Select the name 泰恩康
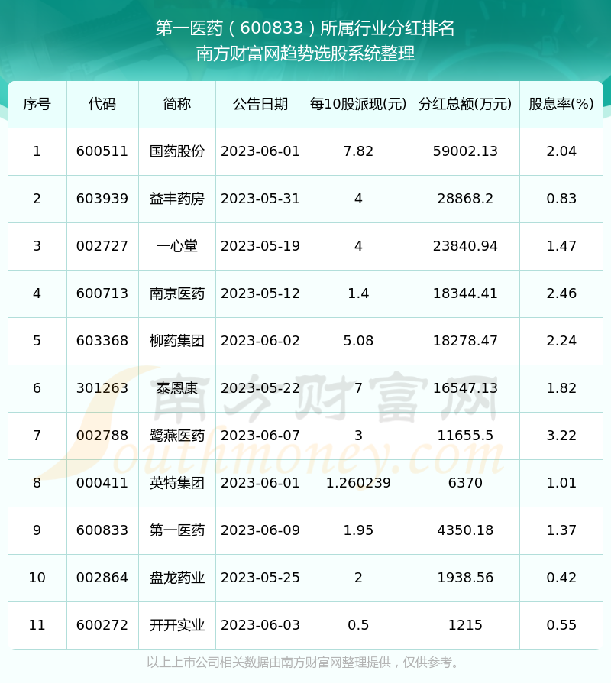 (176, 388)
